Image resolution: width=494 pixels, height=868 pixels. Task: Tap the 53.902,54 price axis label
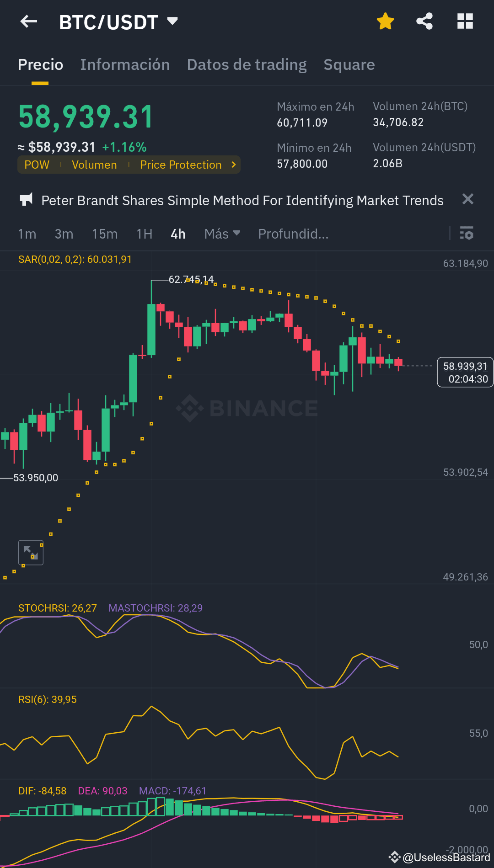(465, 472)
